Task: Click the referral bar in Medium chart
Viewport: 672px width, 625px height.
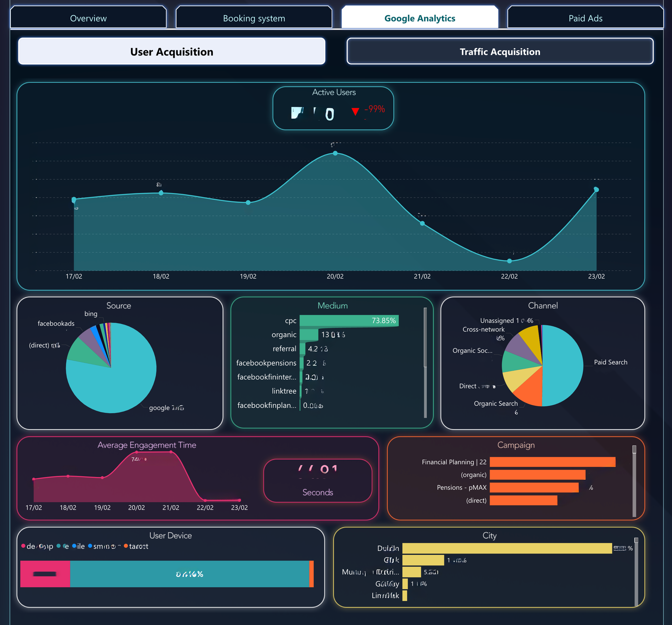Action: tap(302, 349)
